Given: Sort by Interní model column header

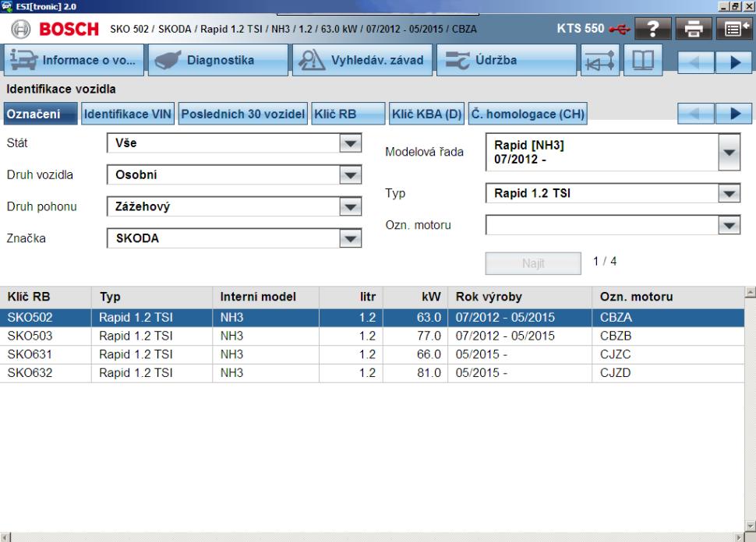Looking at the screenshot, I should tap(266, 297).
